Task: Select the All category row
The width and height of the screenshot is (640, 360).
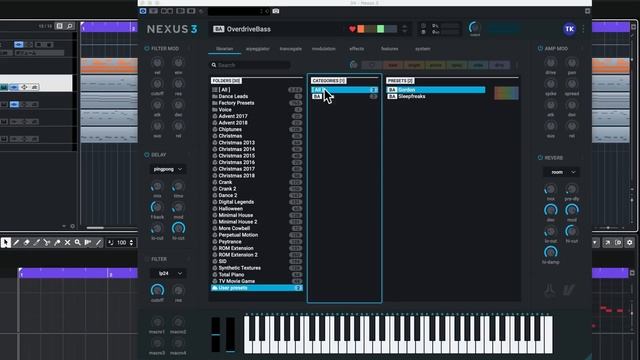Action: 344,90
